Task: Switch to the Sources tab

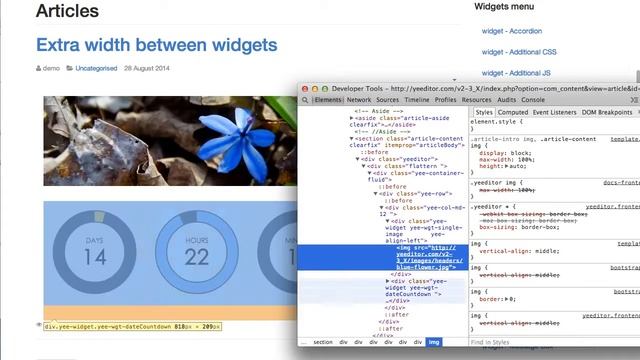Action: [387, 100]
